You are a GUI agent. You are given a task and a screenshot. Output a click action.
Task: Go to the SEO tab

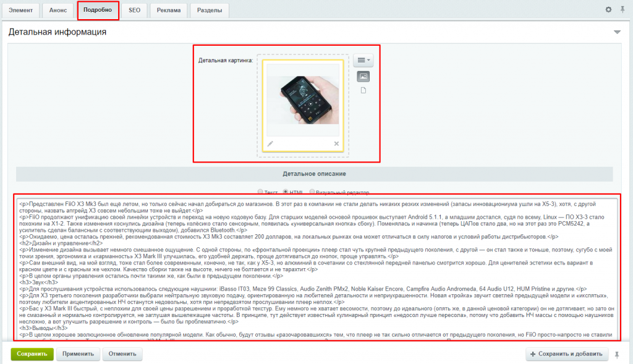click(x=134, y=10)
